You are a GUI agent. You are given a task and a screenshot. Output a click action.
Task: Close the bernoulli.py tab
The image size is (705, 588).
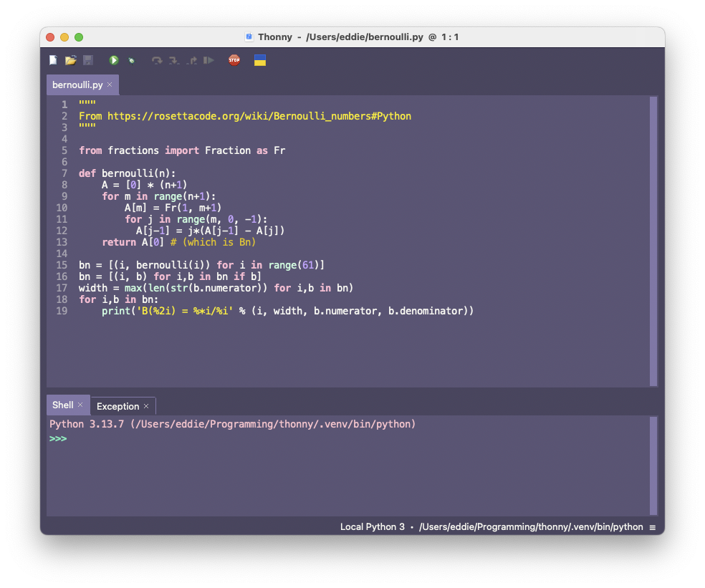tap(110, 85)
